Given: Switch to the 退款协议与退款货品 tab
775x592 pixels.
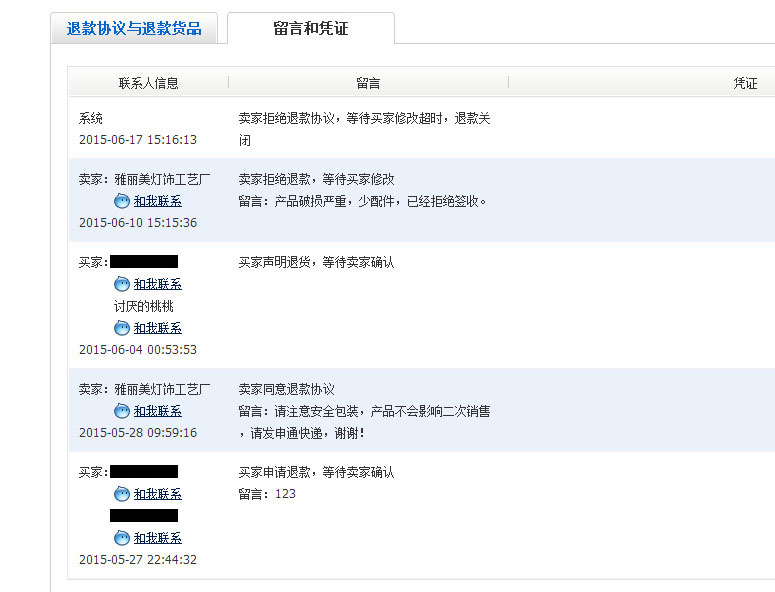Looking at the screenshot, I should (134, 28).
